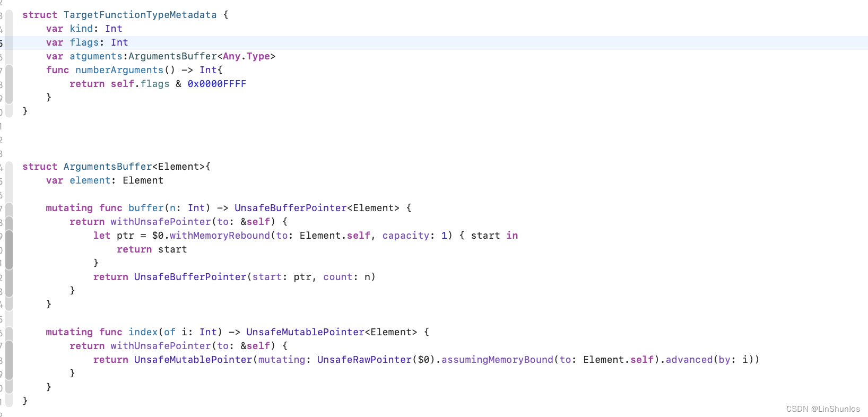Click 'withUnsafePointer' inside the index function

[161, 346]
